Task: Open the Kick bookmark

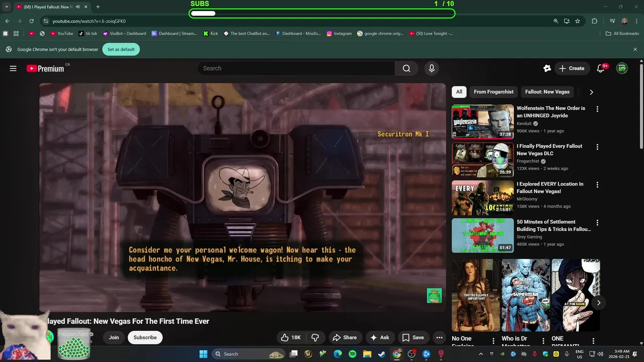Action: pos(211,34)
